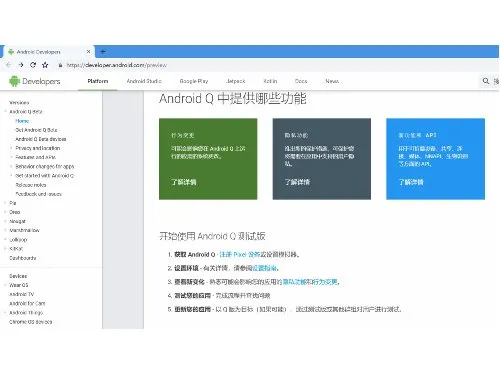Expand the Get started with Android Q arrow
This screenshot has height=375, width=500.
tap(11, 175)
